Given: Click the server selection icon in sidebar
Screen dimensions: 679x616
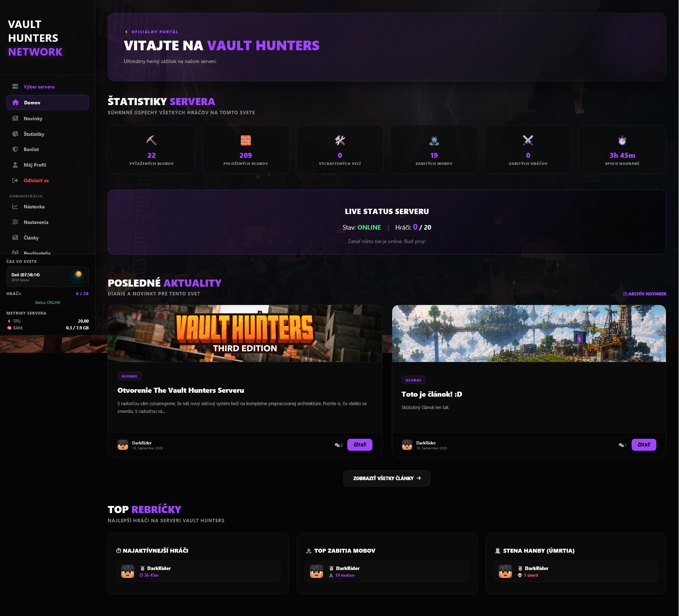Looking at the screenshot, I should coord(15,87).
